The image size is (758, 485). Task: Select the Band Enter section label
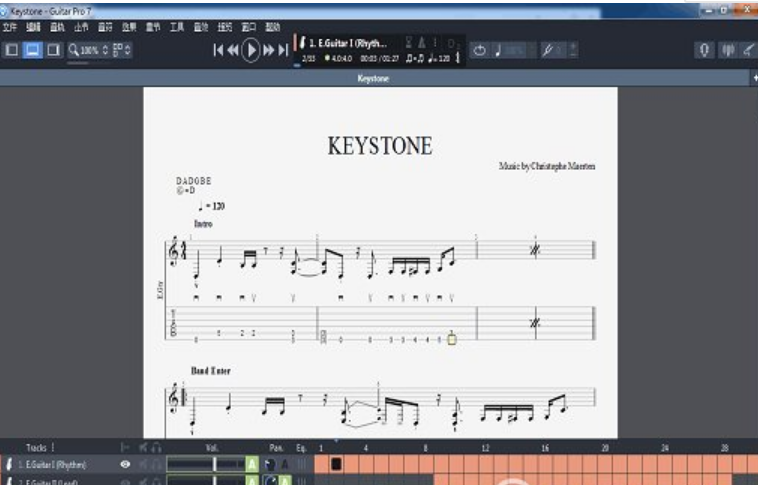pos(211,371)
